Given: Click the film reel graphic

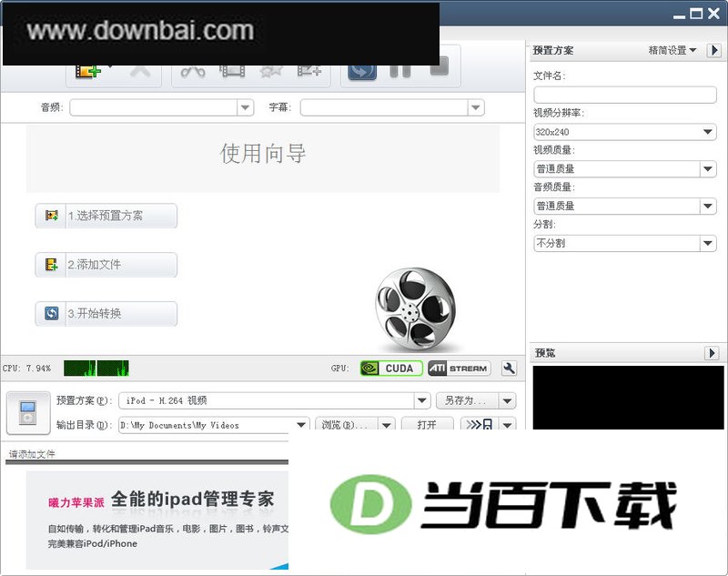Looking at the screenshot, I should (415, 309).
